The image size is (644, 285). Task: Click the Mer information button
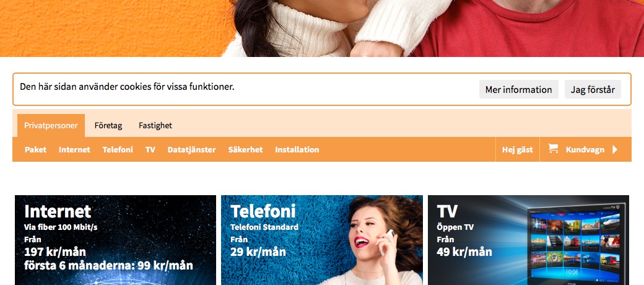pyautogui.click(x=519, y=89)
